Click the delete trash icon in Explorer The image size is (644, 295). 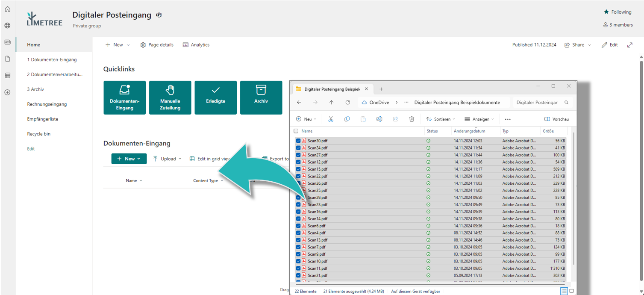pos(412,119)
